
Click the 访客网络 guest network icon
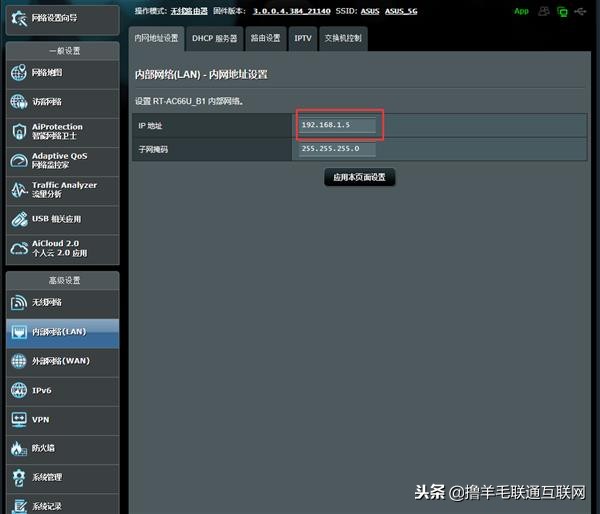click(x=19, y=101)
